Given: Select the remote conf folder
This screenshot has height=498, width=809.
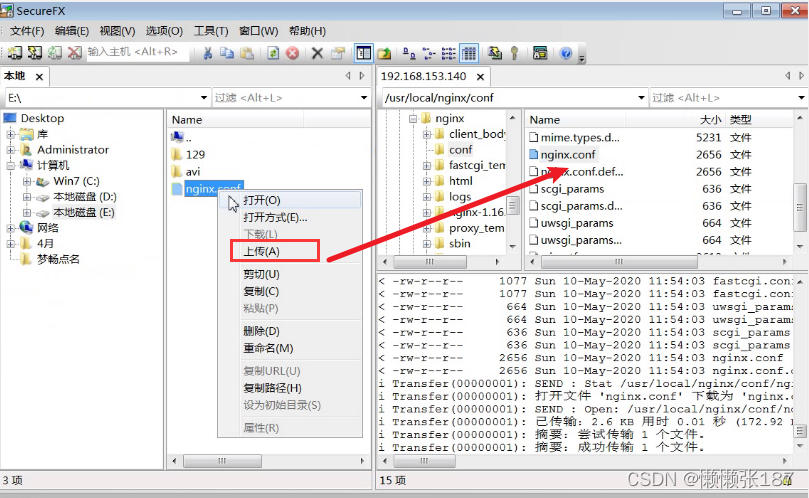Looking at the screenshot, I should tap(460, 150).
